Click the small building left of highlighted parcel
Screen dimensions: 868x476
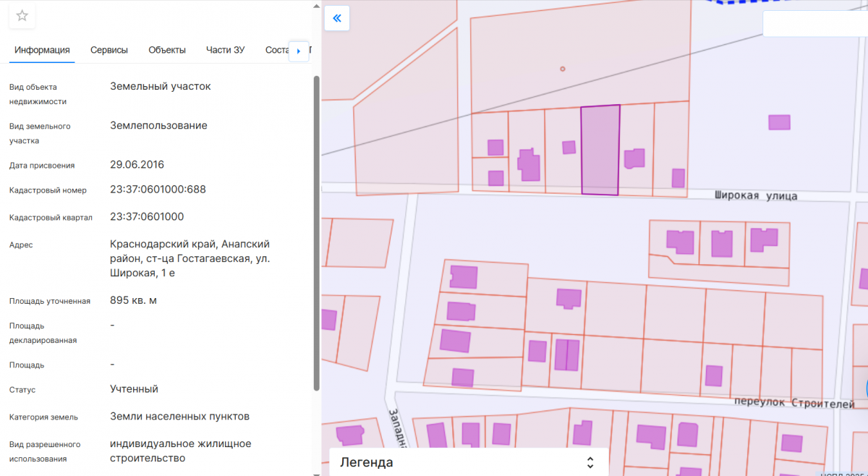pos(569,147)
